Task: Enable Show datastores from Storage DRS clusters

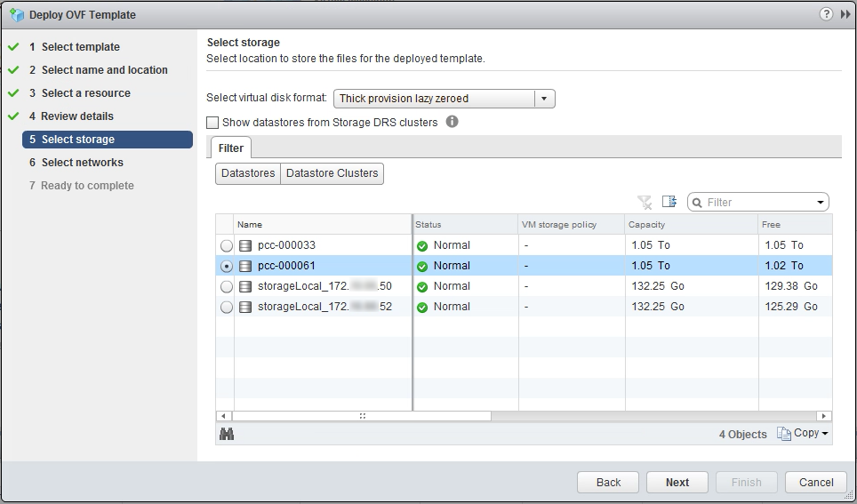Action: tap(212, 123)
